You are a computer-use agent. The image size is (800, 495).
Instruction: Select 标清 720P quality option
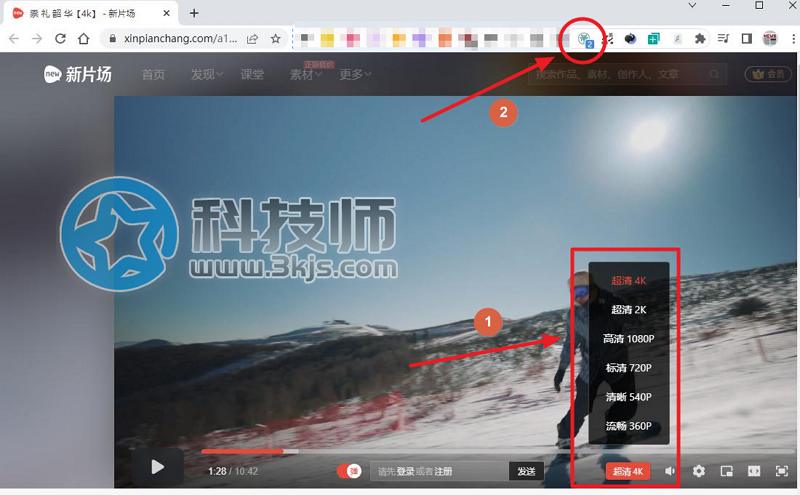pyautogui.click(x=629, y=367)
